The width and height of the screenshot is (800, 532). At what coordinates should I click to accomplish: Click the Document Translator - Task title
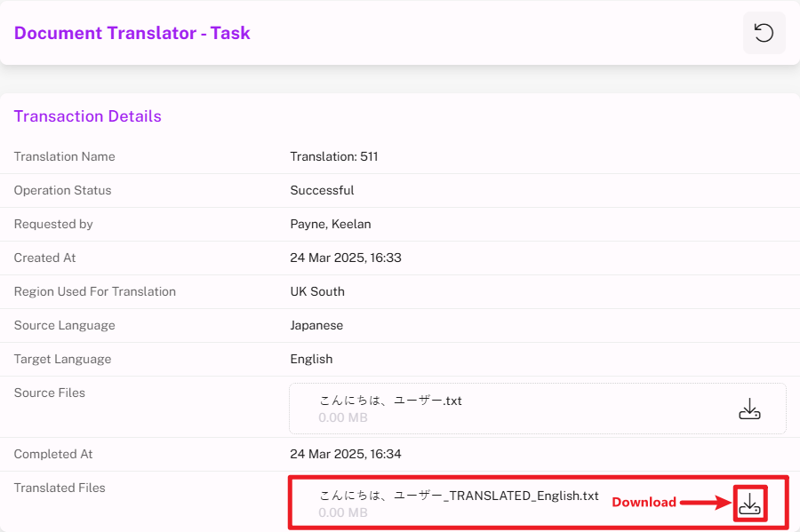click(x=132, y=33)
